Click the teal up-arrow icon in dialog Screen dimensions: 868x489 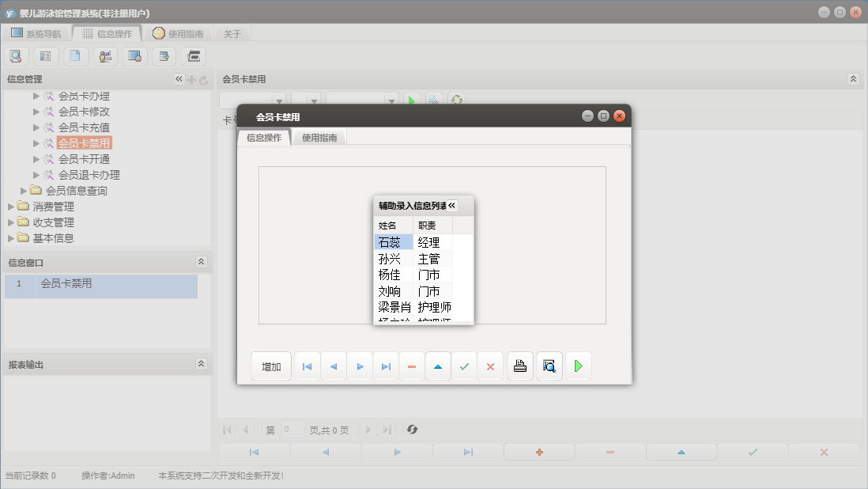(438, 366)
